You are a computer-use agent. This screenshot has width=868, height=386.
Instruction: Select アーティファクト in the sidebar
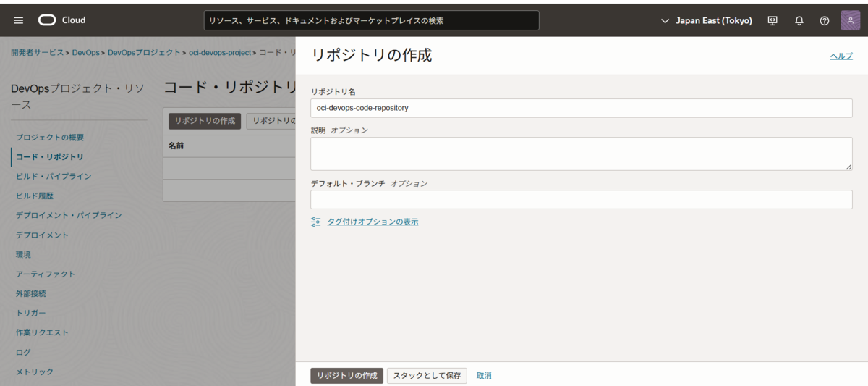click(46, 274)
